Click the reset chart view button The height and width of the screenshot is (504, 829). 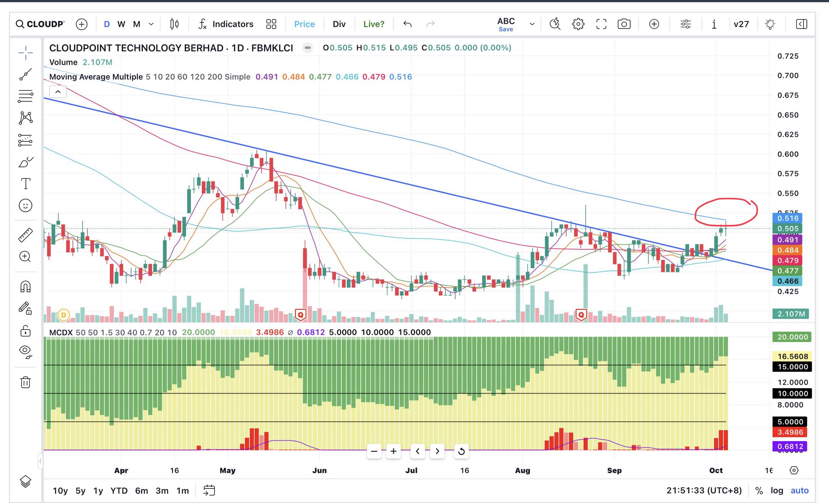pos(461,451)
